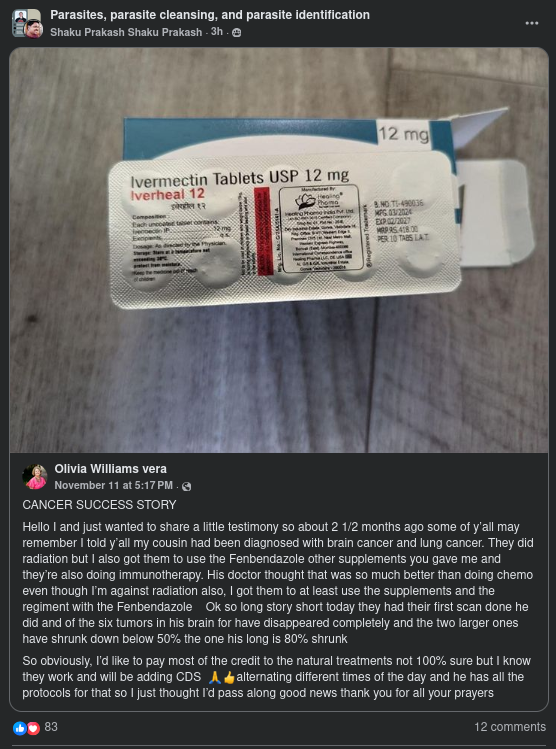Image resolution: width=556 pixels, height=749 pixels.
Task: Click the group members privacy icon
Action: point(236,32)
